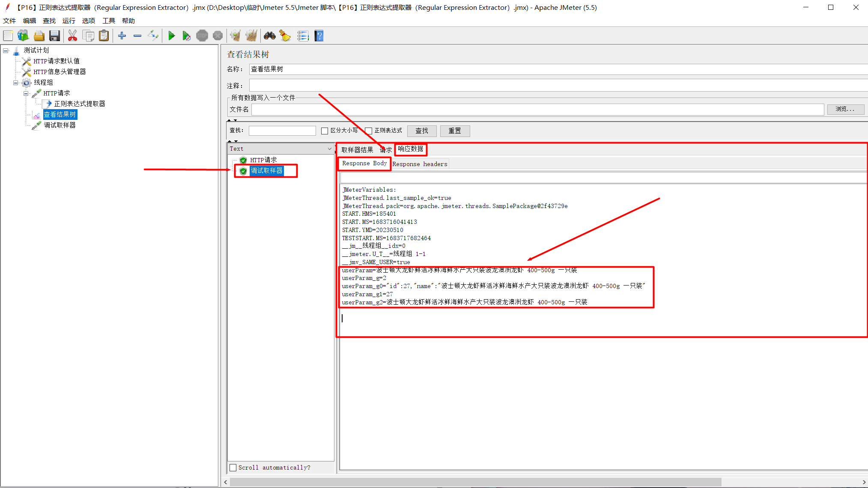868x488 pixels.
Task: Open the Function helper list icon
Action: pos(303,36)
